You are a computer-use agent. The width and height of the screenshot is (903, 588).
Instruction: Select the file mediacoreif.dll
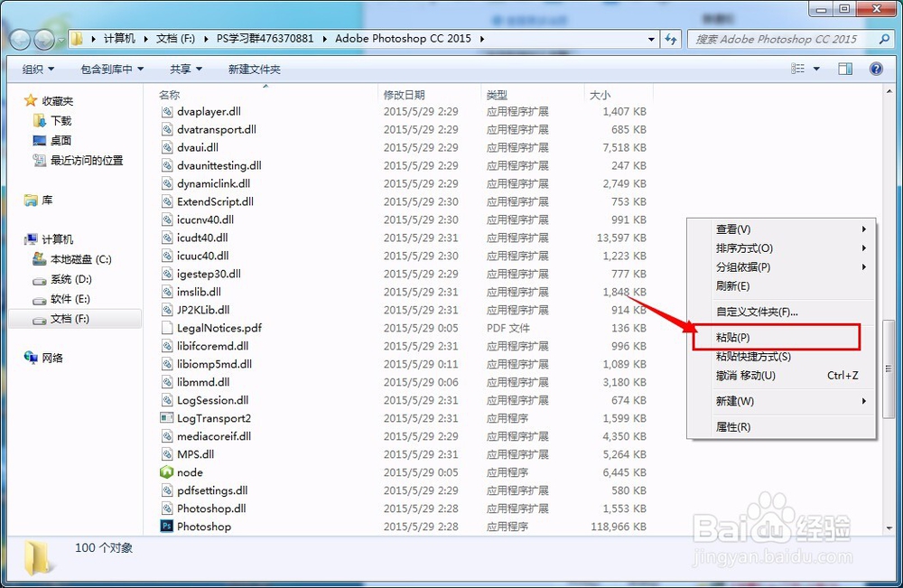(x=214, y=436)
